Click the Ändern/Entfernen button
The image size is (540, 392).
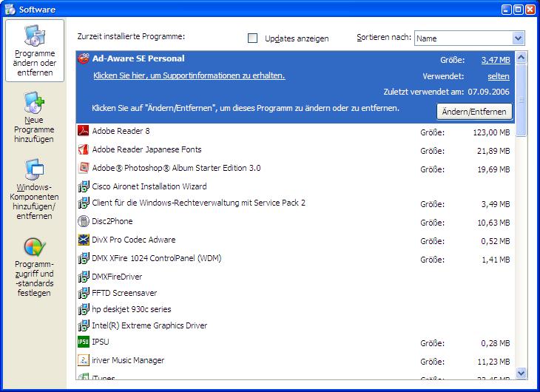point(474,112)
